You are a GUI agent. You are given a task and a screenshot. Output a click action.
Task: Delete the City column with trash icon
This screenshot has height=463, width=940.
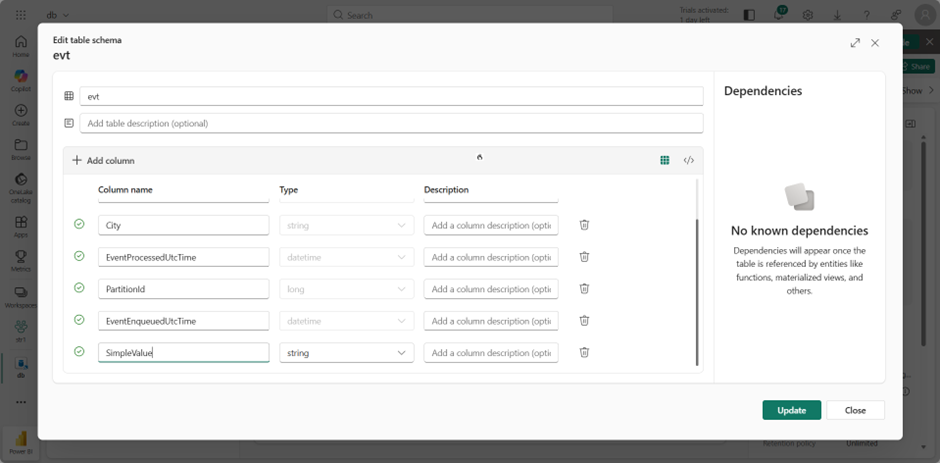(x=584, y=225)
